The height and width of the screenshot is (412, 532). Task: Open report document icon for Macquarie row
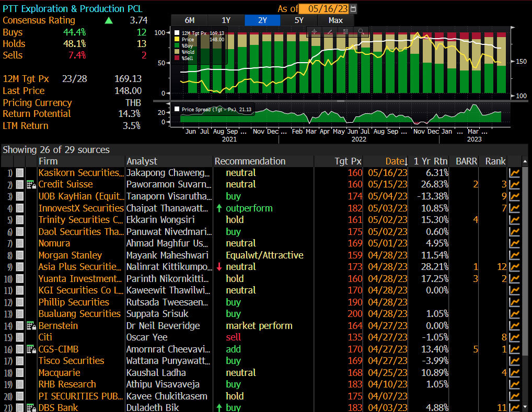pyautogui.click(x=20, y=373)
